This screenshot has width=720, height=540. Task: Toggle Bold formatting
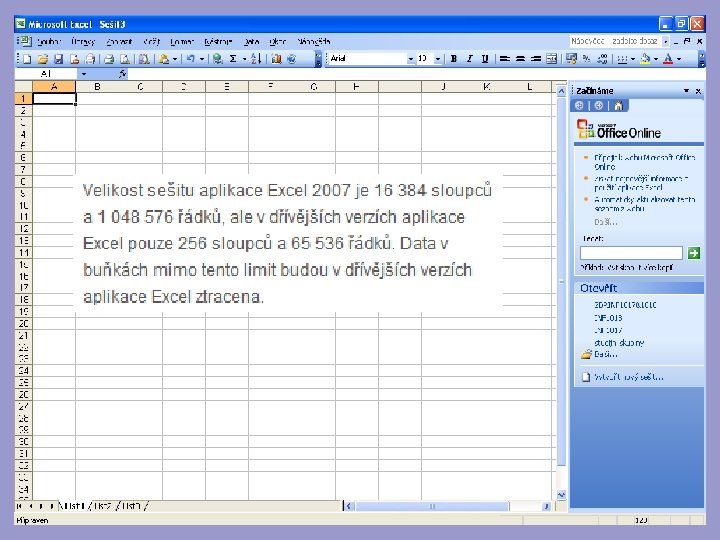click(x=454, y=59)
